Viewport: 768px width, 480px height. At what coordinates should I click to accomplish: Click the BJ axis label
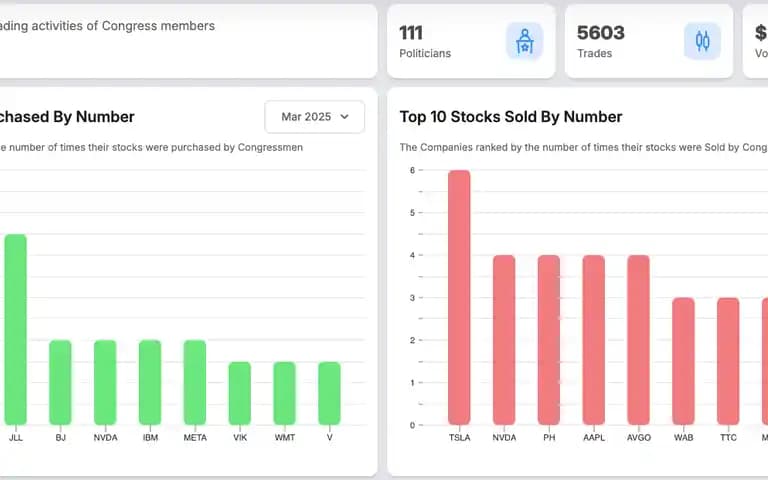click(60, 437)
